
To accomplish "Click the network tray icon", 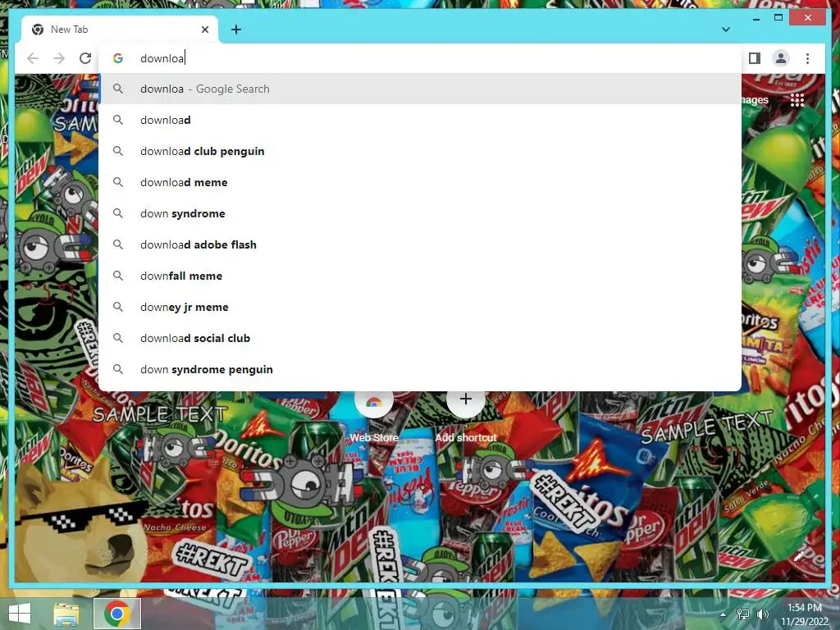I will pyautogui.click(x=743, y=614).
